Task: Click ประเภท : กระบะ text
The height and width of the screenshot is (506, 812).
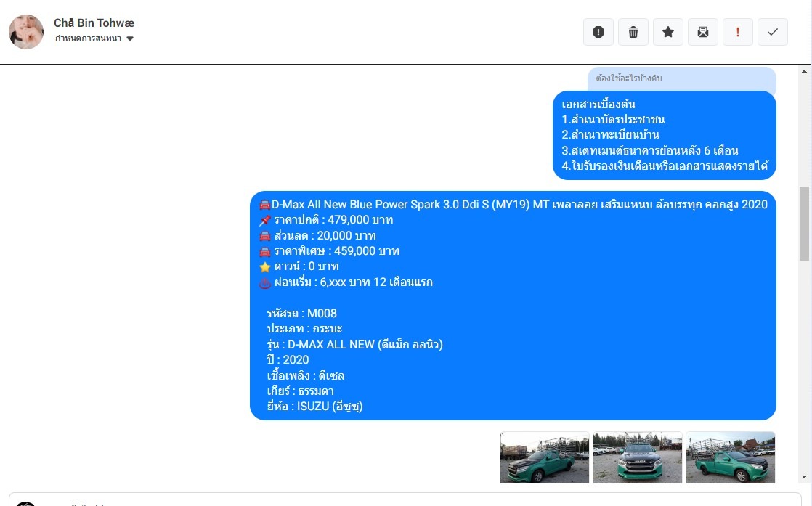Action: 304,329
